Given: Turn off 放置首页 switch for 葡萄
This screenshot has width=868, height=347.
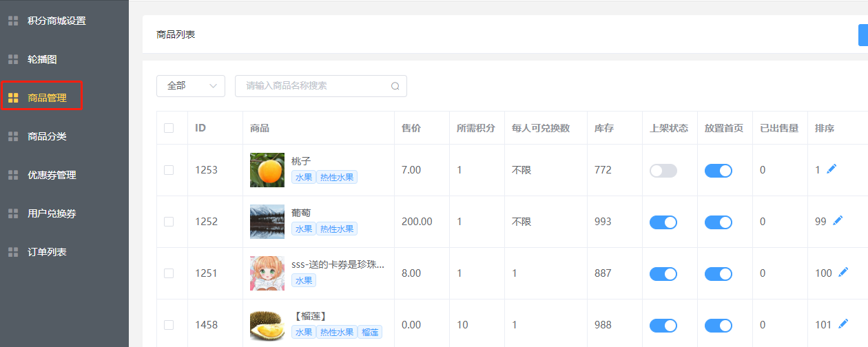Looking at the screenshot, I should point(718,222).
